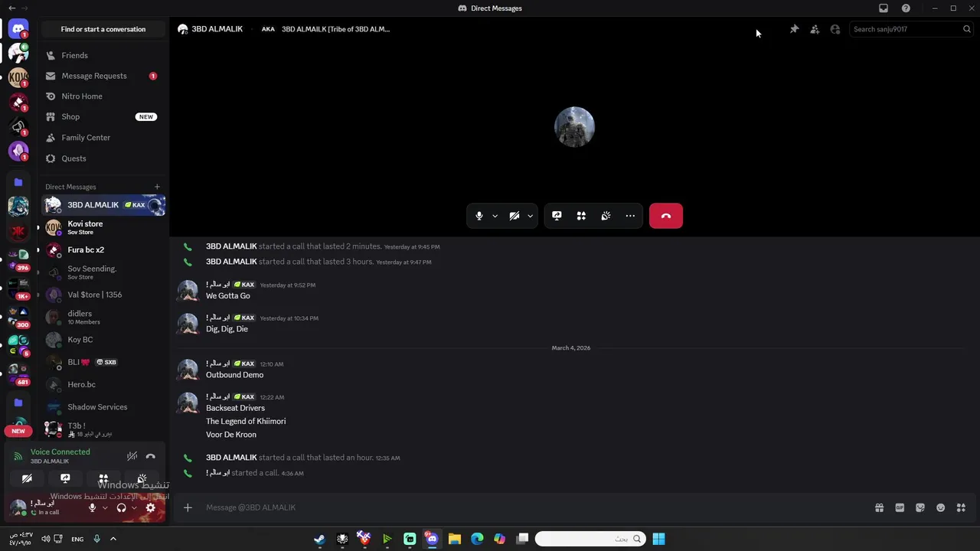Show user profile panel icon

point(835,29)
